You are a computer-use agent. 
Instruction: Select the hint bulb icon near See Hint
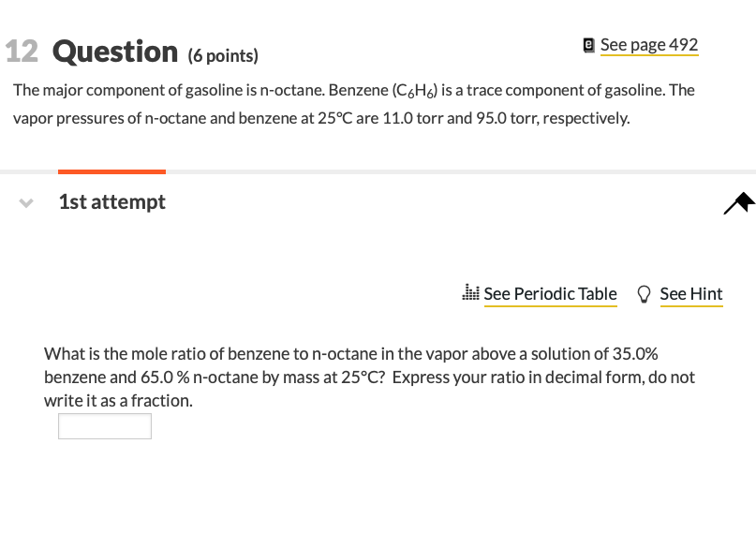coord(644,292)
